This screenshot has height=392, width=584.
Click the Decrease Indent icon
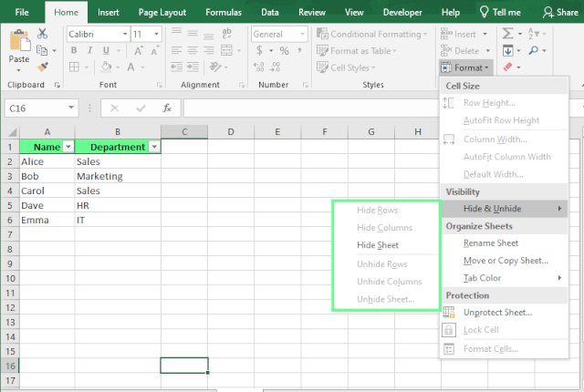point(176,67)
